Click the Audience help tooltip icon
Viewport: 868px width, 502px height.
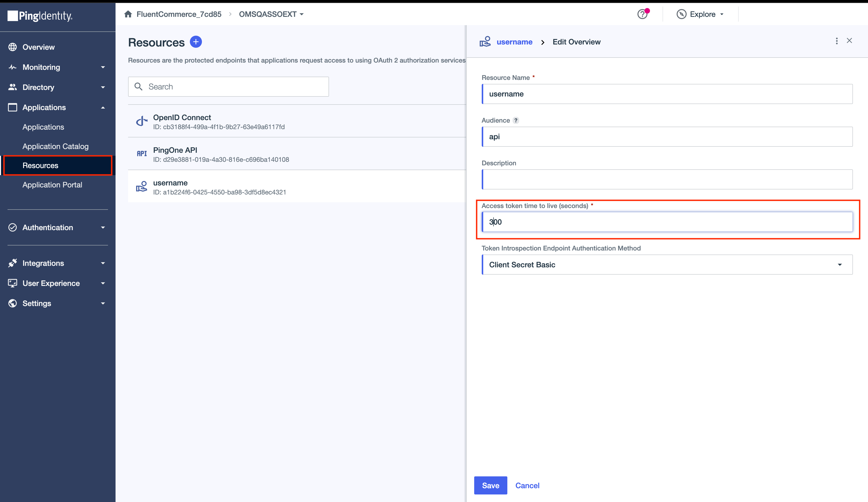click(516, 120)
